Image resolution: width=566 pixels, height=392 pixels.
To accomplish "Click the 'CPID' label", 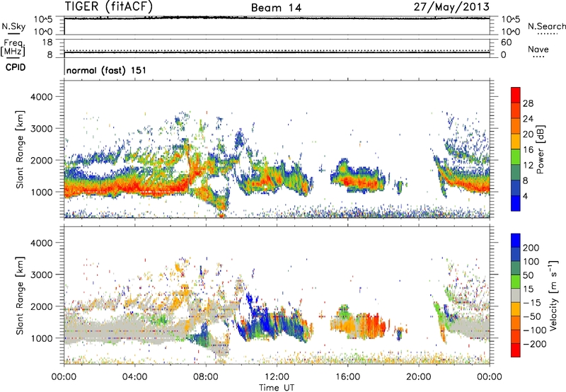I will pyautogui.click(x=16, y=67).
